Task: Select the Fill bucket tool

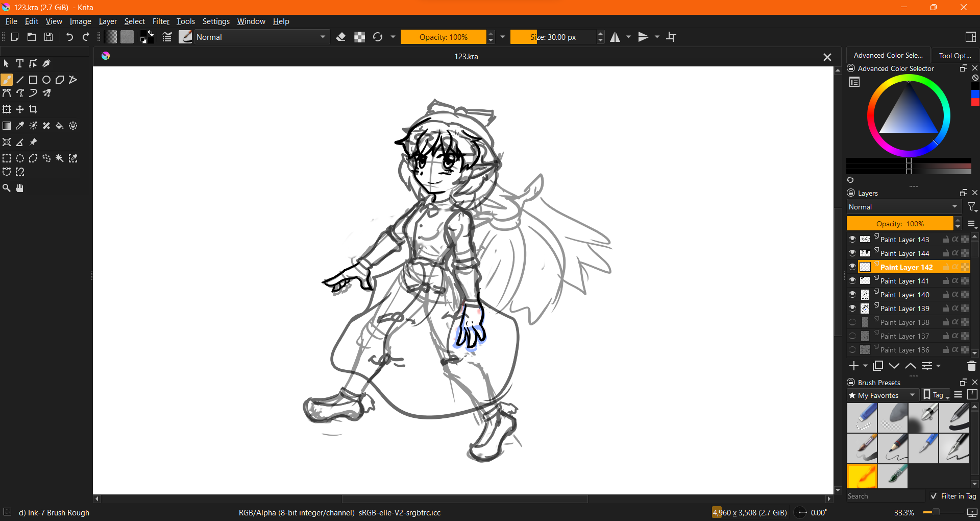Action: pos(60,126)
